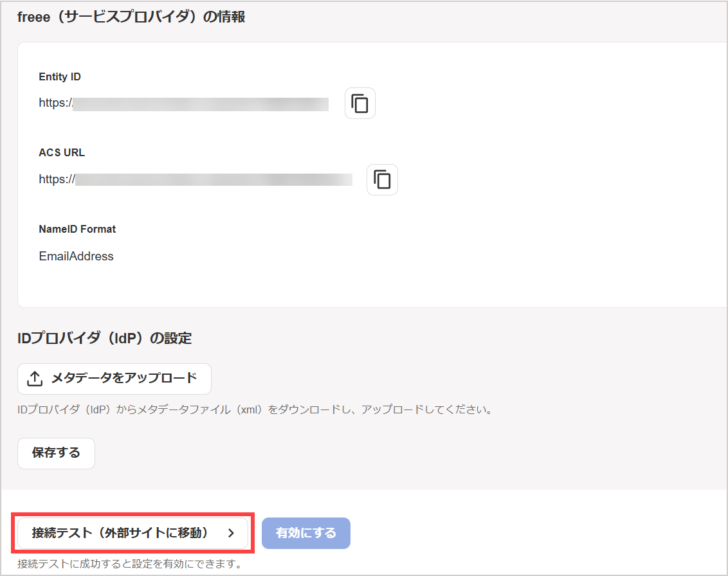
Task: Click the chevron arrow on the 接続テスト button
Action: pyautogui.click(x=232, y=534)
